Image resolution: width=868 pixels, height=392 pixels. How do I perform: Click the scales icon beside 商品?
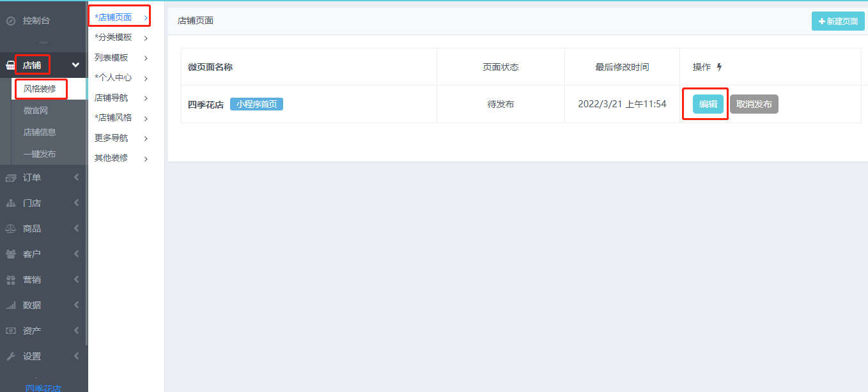pos(10,229)
